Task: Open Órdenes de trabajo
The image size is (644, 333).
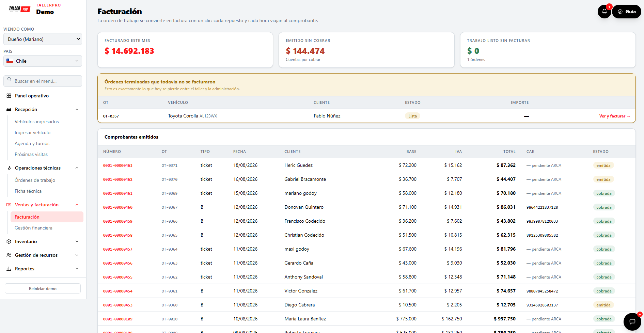Action: pos(35,180)
